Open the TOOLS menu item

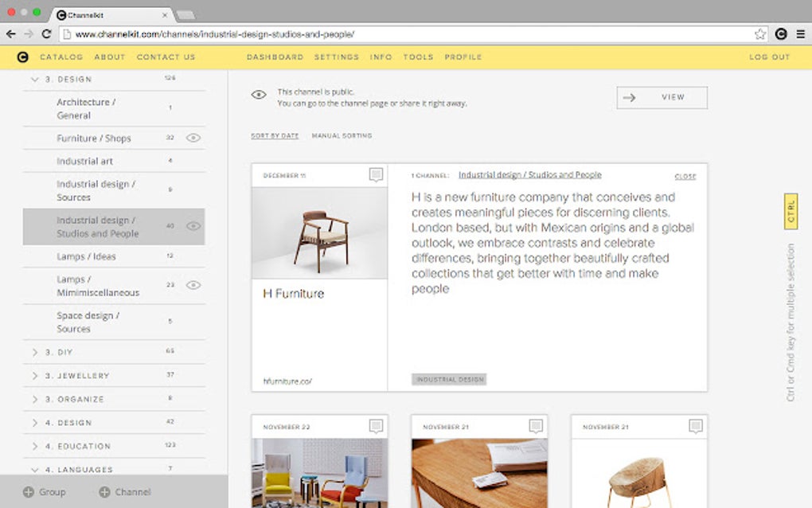tap(419, 57)
